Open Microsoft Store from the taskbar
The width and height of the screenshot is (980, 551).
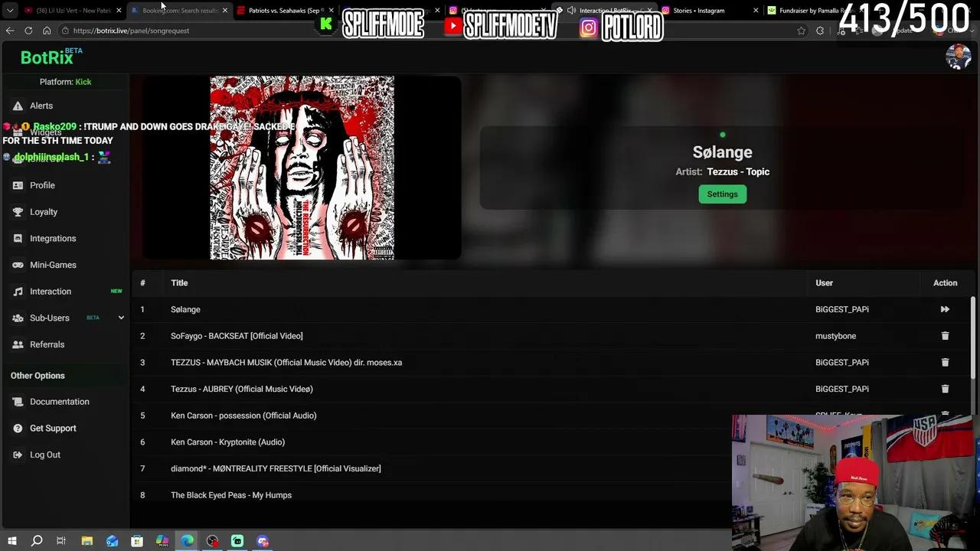(x=137, y=541)
